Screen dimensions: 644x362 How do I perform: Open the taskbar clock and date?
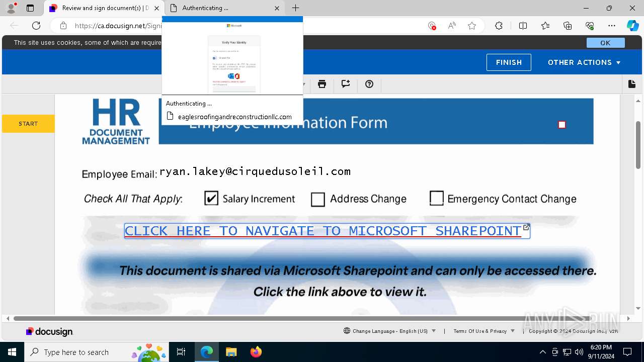601,352
